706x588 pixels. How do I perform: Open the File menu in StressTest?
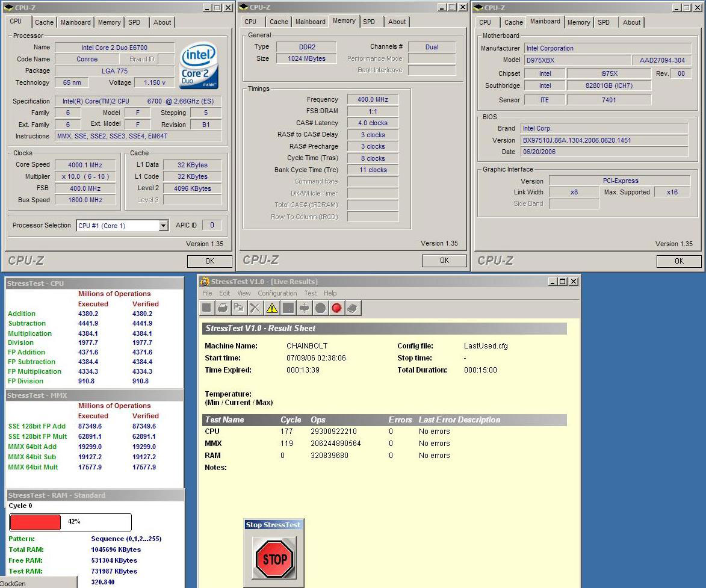[x=207, y=293]
